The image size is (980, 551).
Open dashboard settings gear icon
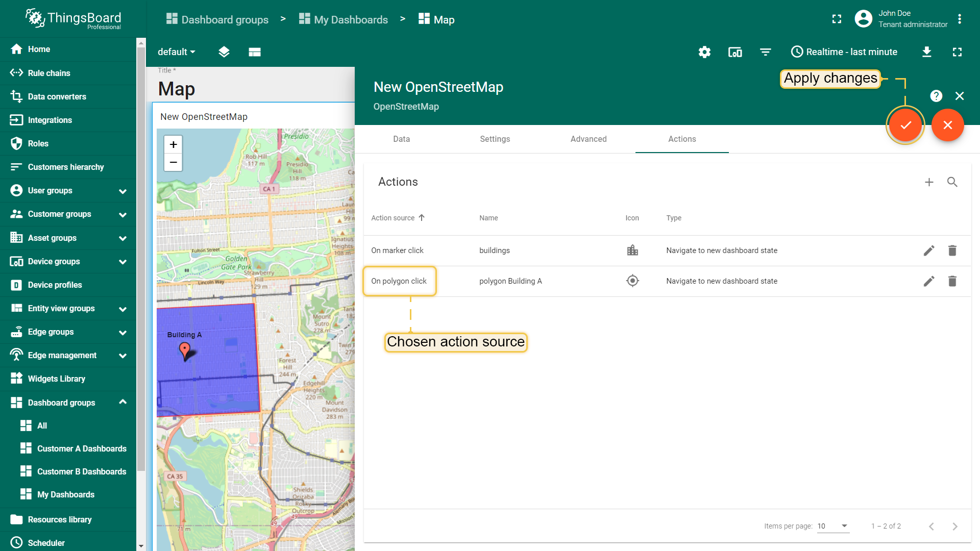704,52
